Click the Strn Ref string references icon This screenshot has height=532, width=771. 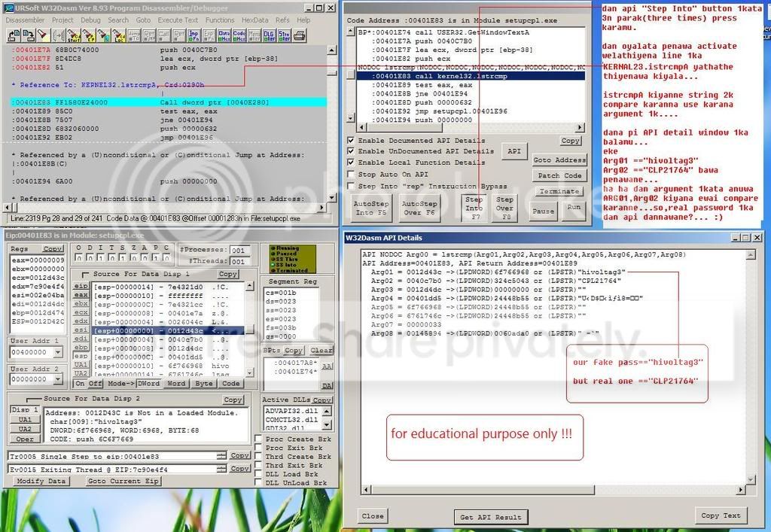click(284, 35)
